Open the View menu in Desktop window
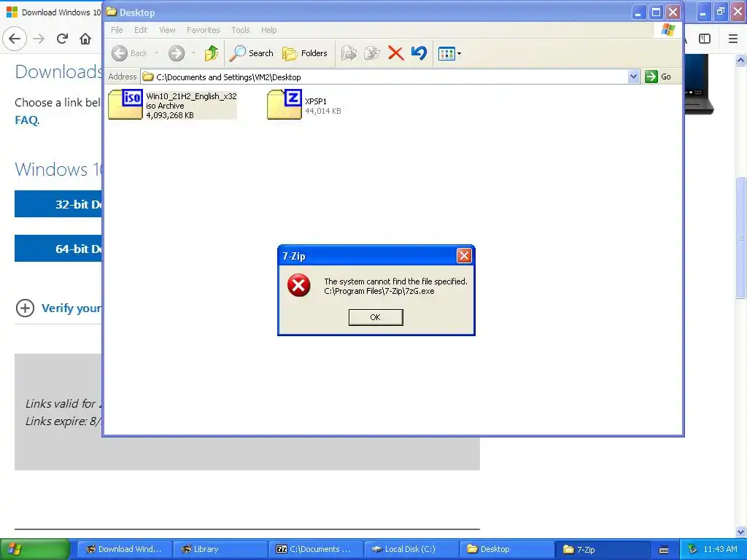 click(167, 30)
